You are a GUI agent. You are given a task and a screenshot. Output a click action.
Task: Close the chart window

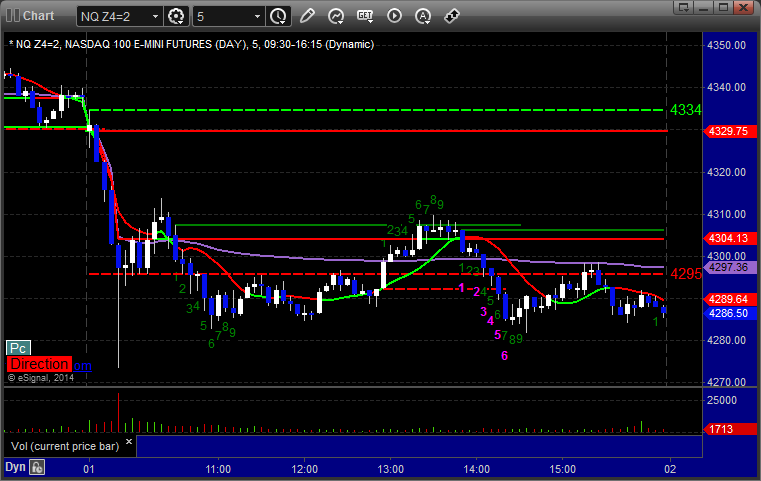pos(743,7)
